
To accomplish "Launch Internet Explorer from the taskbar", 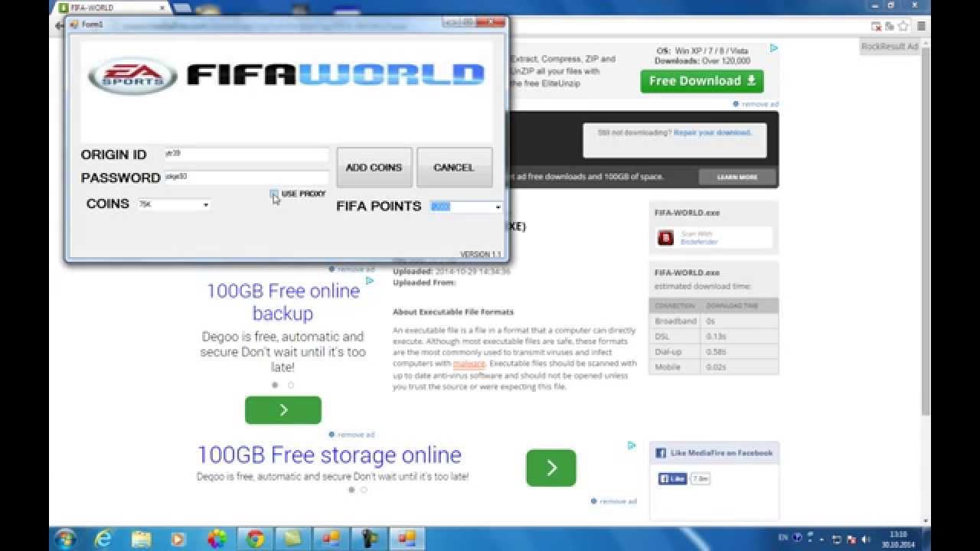I will (x=103, y=539).
